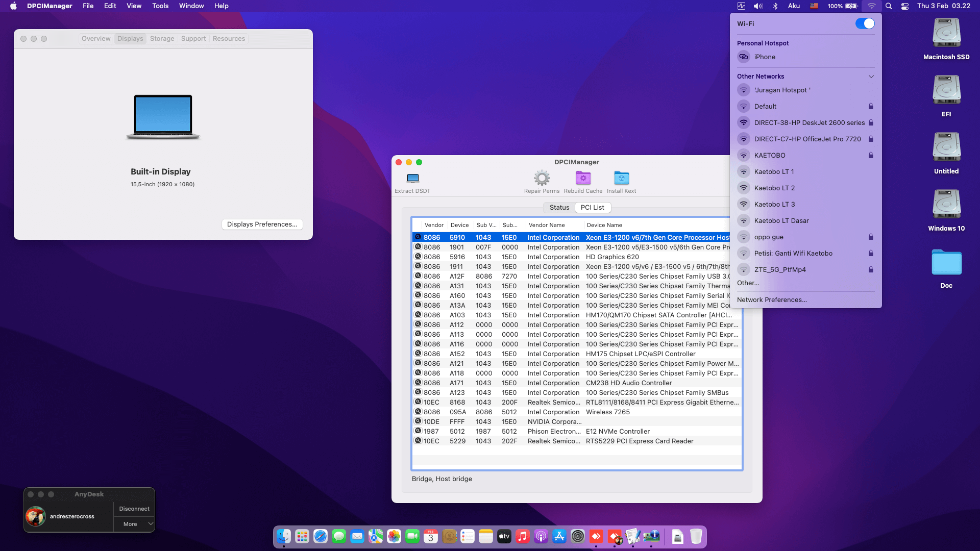The image size is (980, 551).
Task: Click the magnifier icon on the Wireless 7265 row
Action: coord(418,412)
